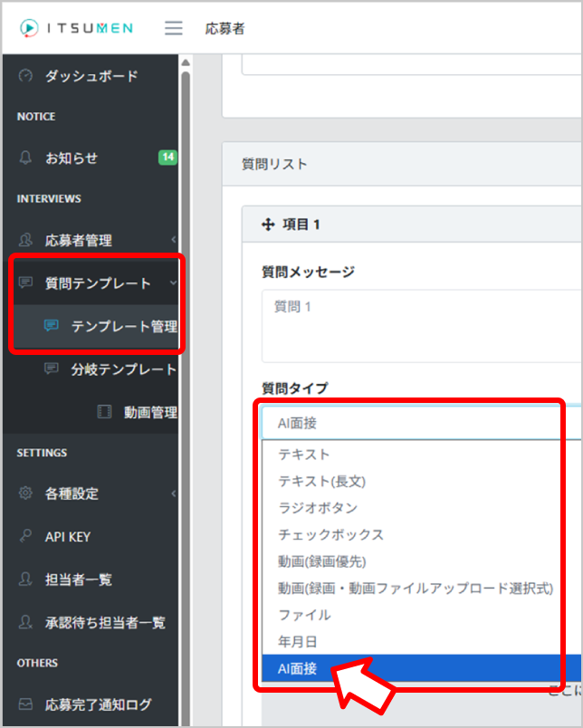Open テンプレート管理 in the sidebar
This screenshot has width=583, height=728.
point(123,326)
